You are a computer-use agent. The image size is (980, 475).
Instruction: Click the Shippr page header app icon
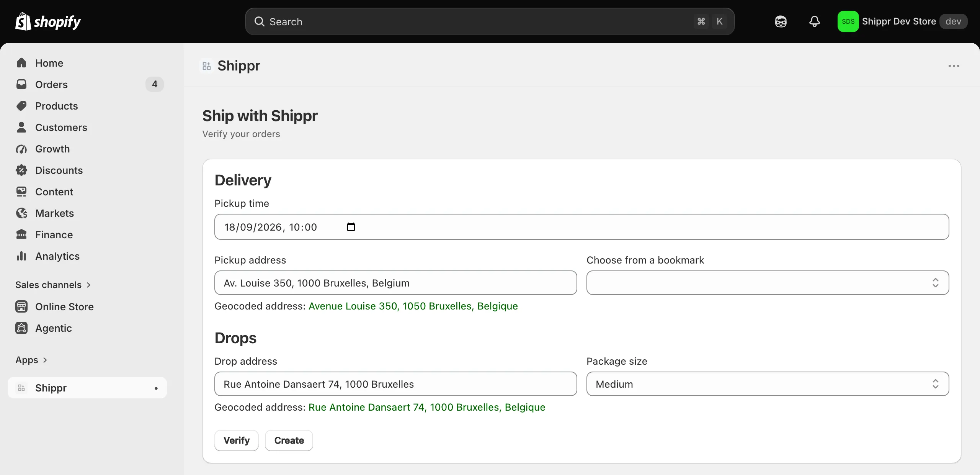point(207,66)
